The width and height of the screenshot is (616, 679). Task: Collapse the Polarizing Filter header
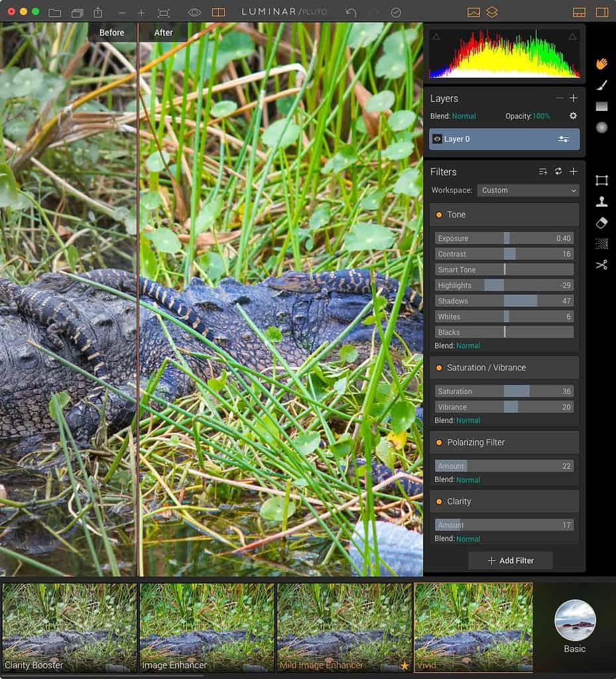tap(505, 442)
